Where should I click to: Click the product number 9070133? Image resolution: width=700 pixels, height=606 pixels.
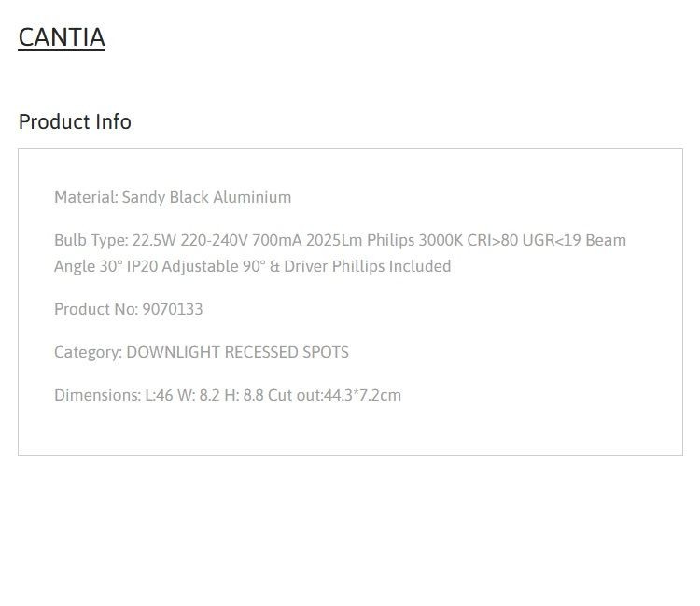173,309
